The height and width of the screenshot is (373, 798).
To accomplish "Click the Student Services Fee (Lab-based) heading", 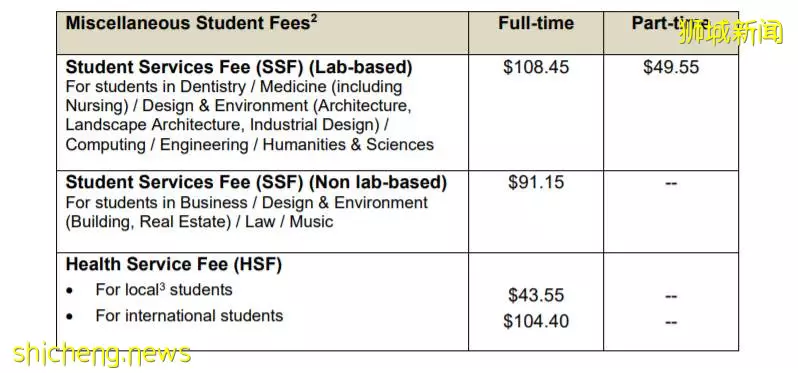I will point(239,67).
